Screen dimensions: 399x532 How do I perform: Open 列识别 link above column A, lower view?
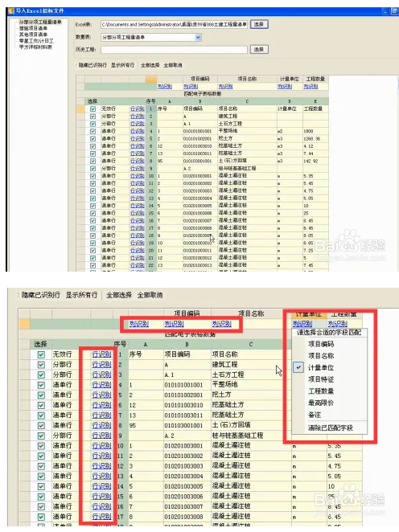[138, 324]
